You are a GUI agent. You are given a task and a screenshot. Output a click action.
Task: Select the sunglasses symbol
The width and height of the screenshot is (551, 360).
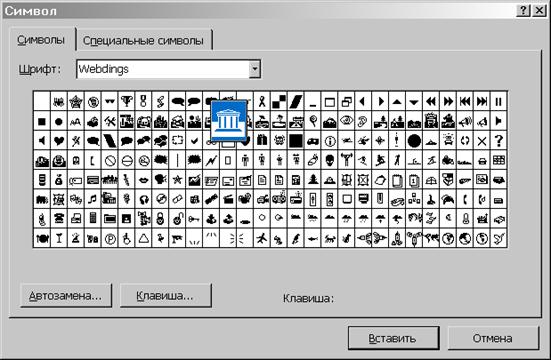[110, 102]
